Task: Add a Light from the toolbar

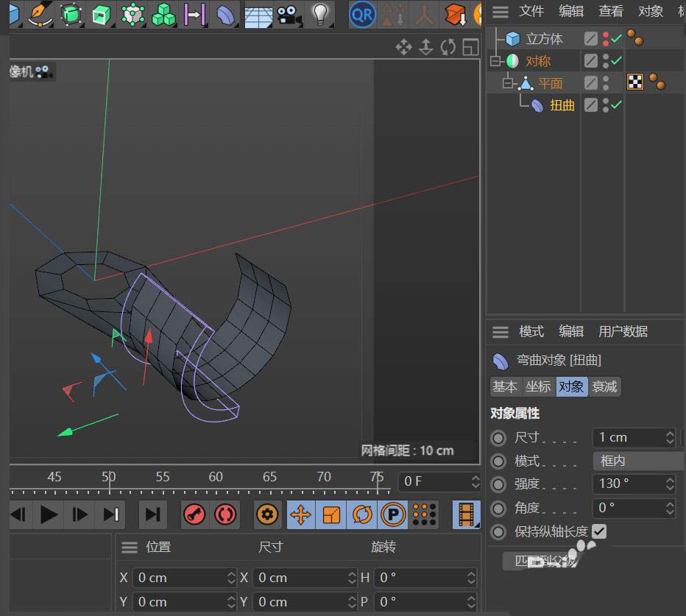Action: (319, 13)
